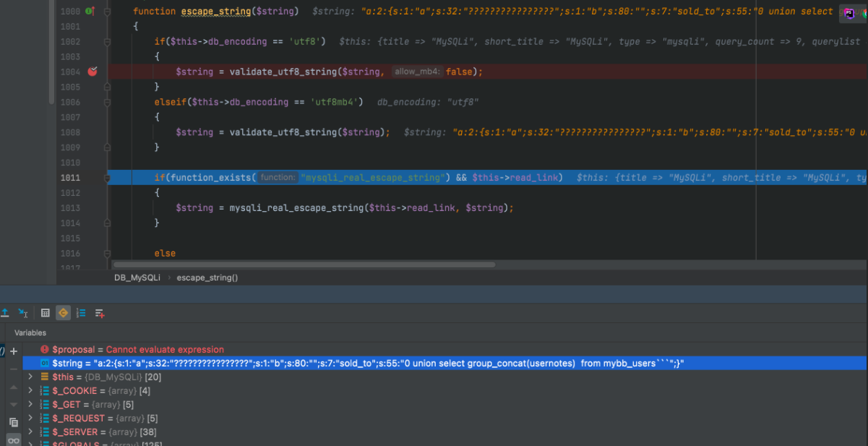Image resolution: width=868 pixels, height=446 pixels.
Task: Click the PhpStorm icon at top right
Action: (849, 12)
